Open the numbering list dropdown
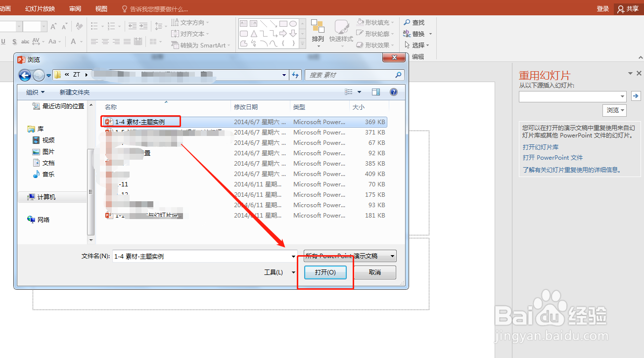 click(x=119, y=26)
